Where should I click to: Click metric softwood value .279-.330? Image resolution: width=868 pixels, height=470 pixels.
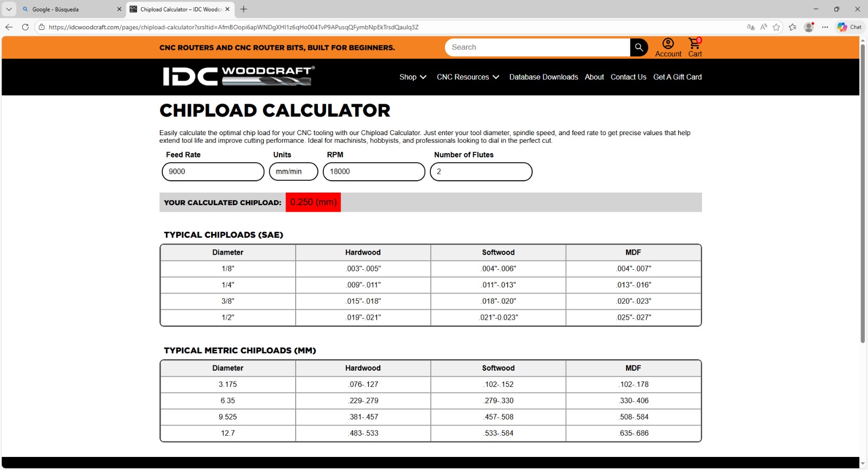pyautogui.click(x=499, y=401)
